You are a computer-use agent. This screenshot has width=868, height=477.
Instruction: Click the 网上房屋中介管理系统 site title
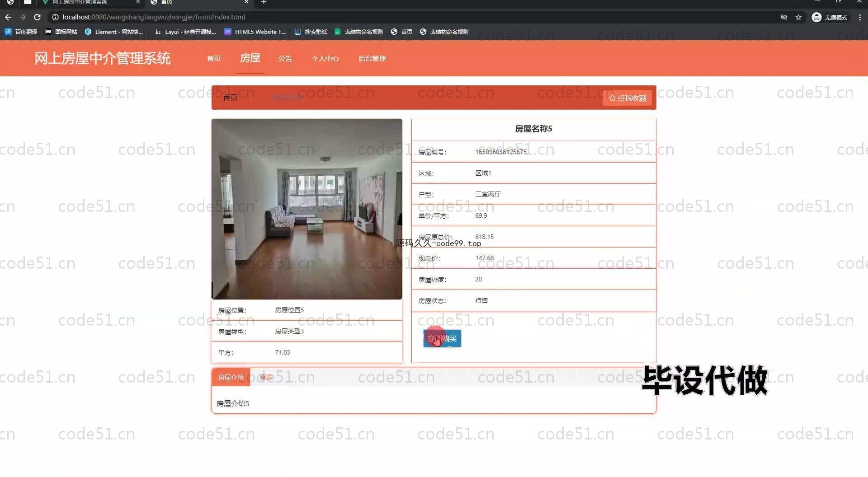tap(103, 58)
